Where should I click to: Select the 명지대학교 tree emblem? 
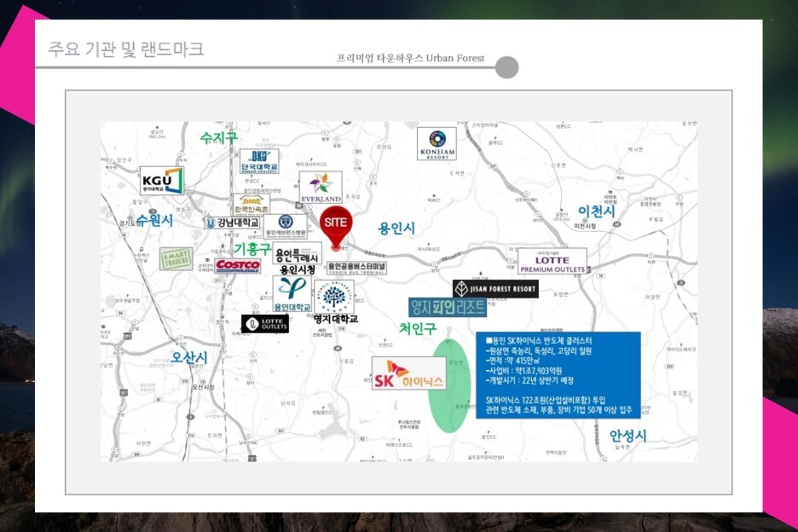[334, 297]
